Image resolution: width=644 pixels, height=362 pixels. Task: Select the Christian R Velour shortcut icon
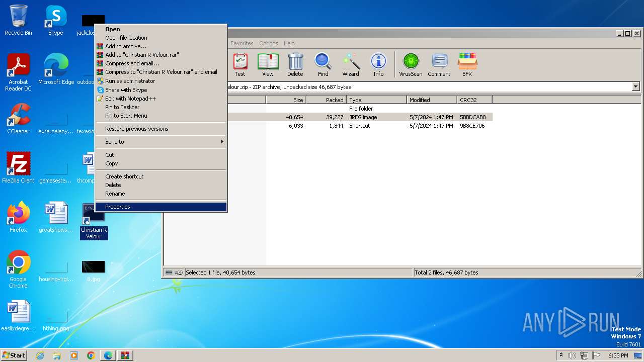click(94, 221)
